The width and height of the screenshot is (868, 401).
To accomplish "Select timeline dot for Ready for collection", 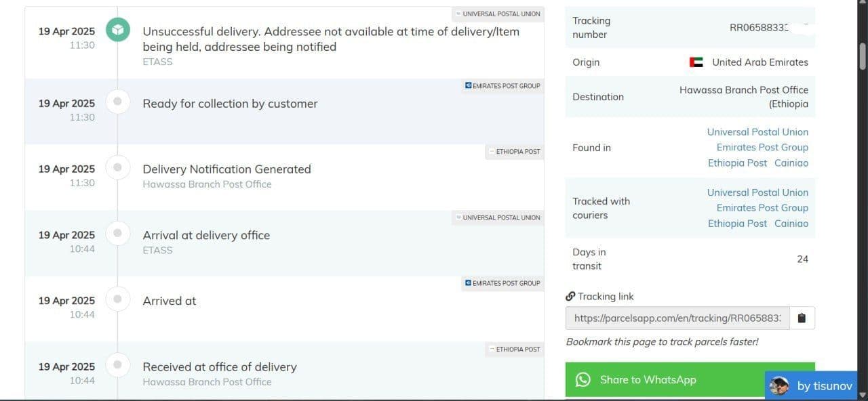I will tap(118, 102).
